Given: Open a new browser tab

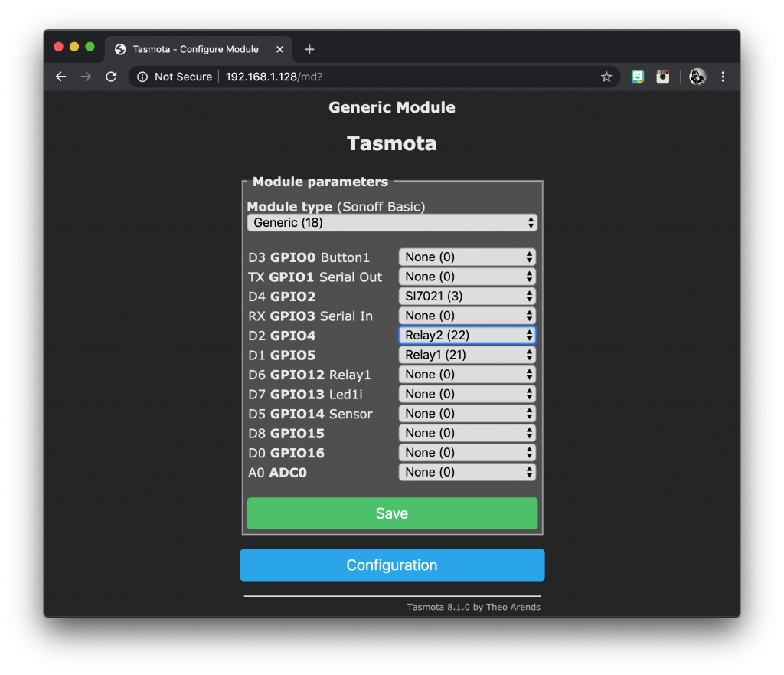Looking at the screenshot, I should [309, 49].
